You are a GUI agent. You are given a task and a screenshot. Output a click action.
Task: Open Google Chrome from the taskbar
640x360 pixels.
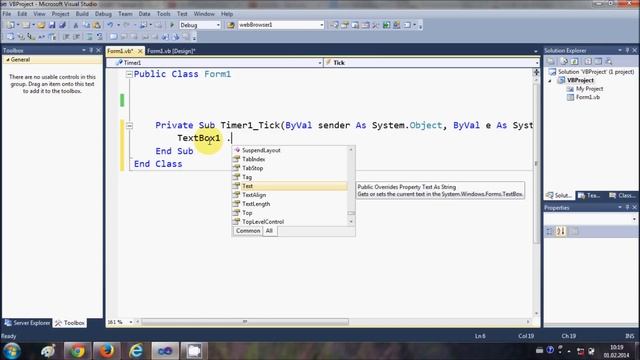click(77, 351)
